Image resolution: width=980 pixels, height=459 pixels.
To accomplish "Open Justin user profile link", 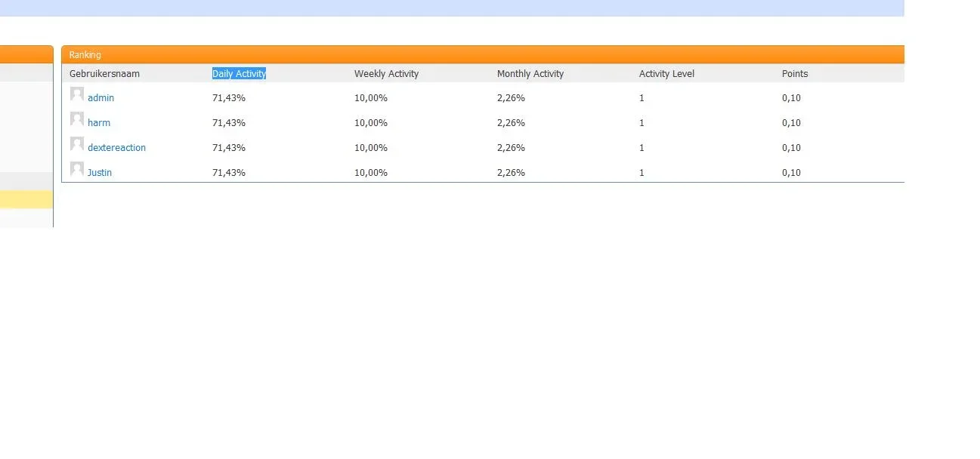I will [100, 173].
